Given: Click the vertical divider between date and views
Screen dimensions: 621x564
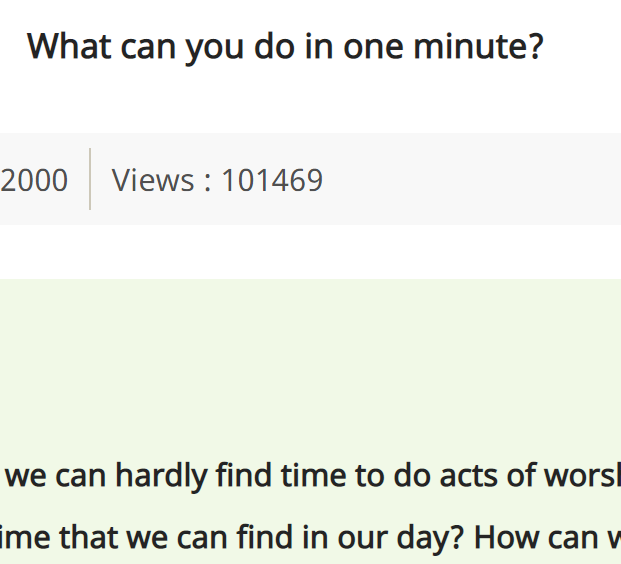Looking at the screenshot, I should (90, 179).
